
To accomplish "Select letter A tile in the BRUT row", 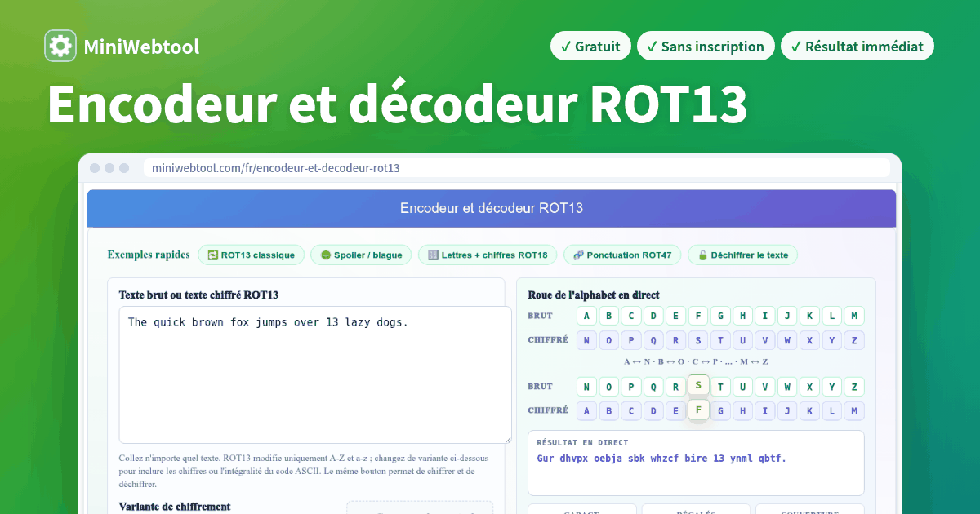I will point(586,316).
